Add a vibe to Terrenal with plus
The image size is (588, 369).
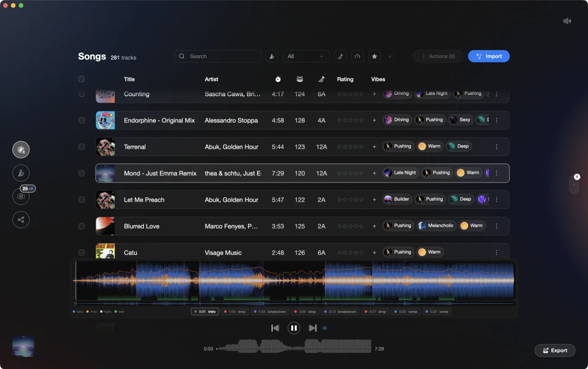click(x=374, y=147)
